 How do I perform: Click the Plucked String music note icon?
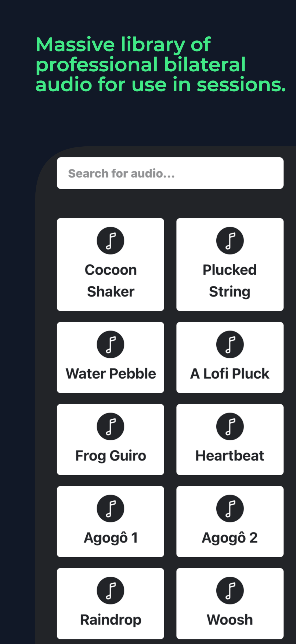click(230, 240)
